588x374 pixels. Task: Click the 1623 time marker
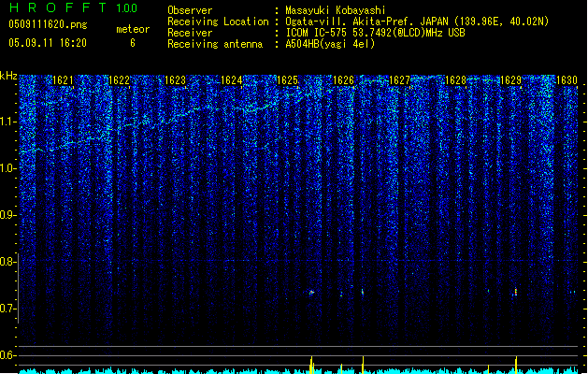pyautogui.click(x=175, y=80)
